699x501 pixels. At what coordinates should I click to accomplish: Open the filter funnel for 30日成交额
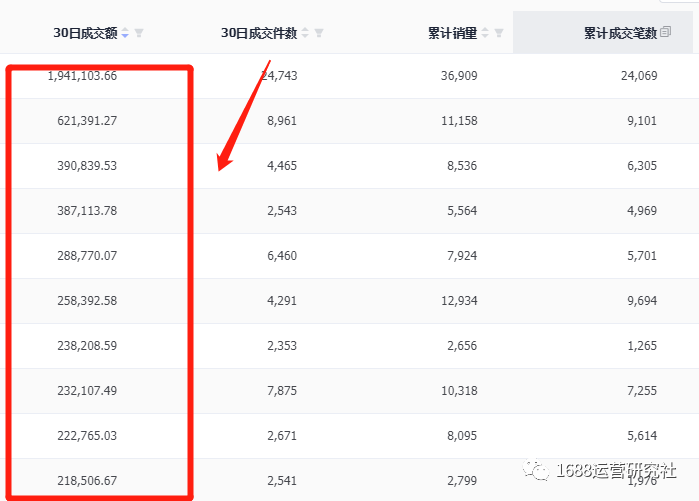[x=139, y=33]
